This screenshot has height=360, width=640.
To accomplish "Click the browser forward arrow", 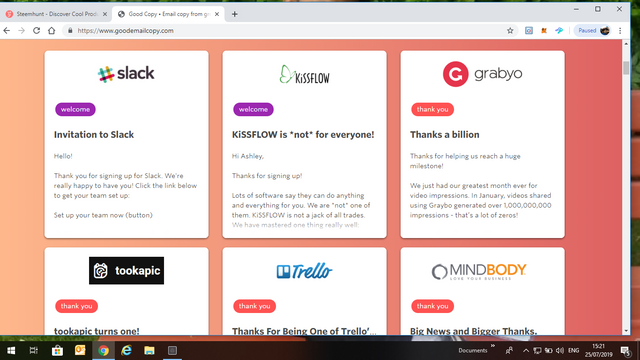I will point(21,31).
